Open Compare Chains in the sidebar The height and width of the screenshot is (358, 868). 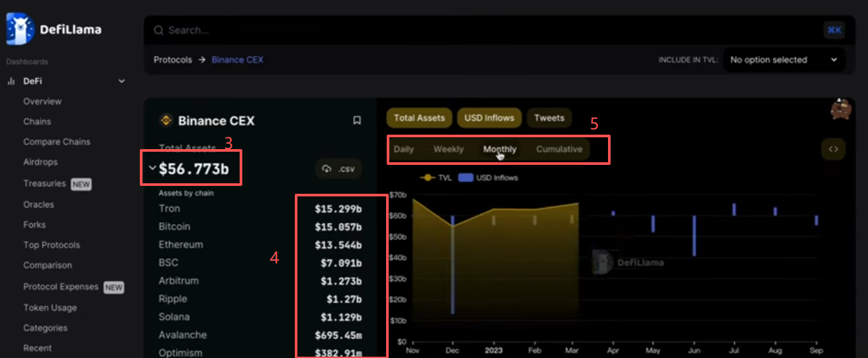tap(57, 142)
